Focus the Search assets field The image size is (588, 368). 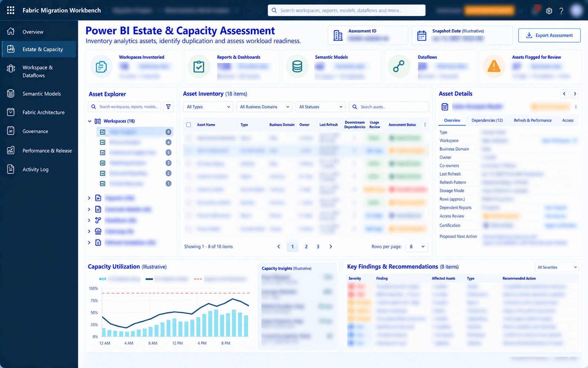pos(389,107)
